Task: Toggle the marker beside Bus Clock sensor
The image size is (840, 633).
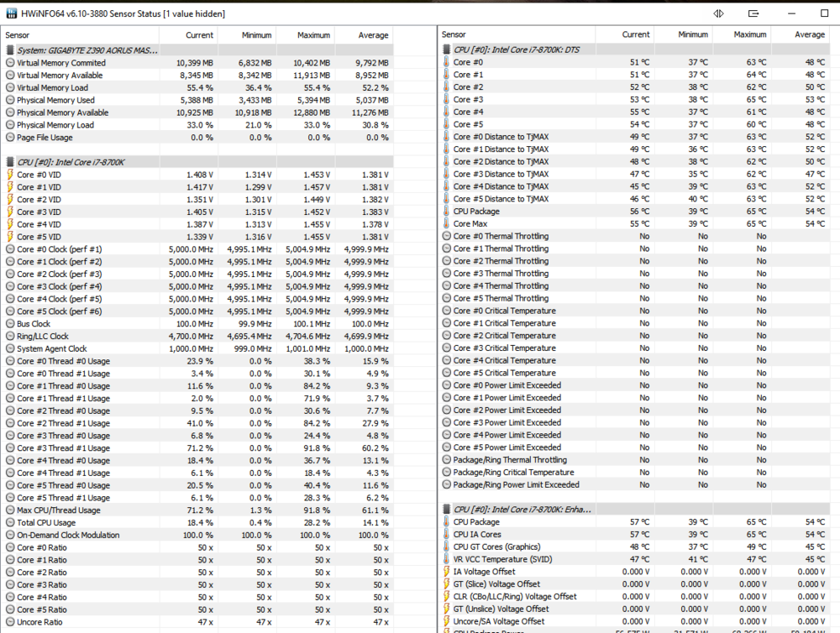Action: click(x=8, y=323)
